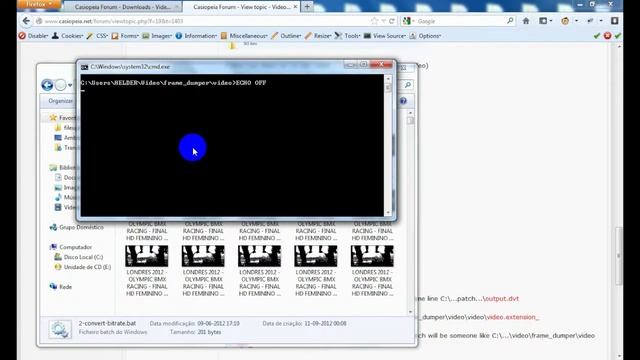Click the cmd.exe scrollbar down arrow
Viewport: 640px width, 360px height.
click(x=388, y=212)
